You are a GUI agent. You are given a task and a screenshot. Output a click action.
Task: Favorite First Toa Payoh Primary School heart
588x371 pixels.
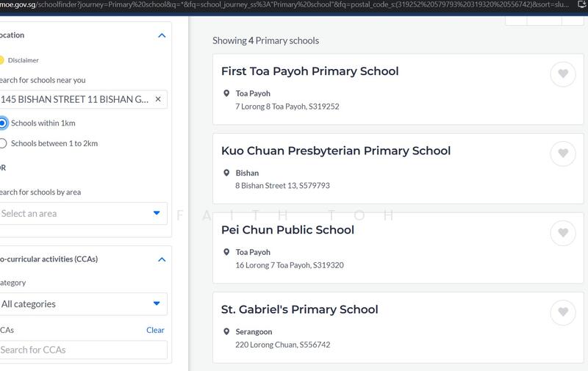click(x=563, y=74)
